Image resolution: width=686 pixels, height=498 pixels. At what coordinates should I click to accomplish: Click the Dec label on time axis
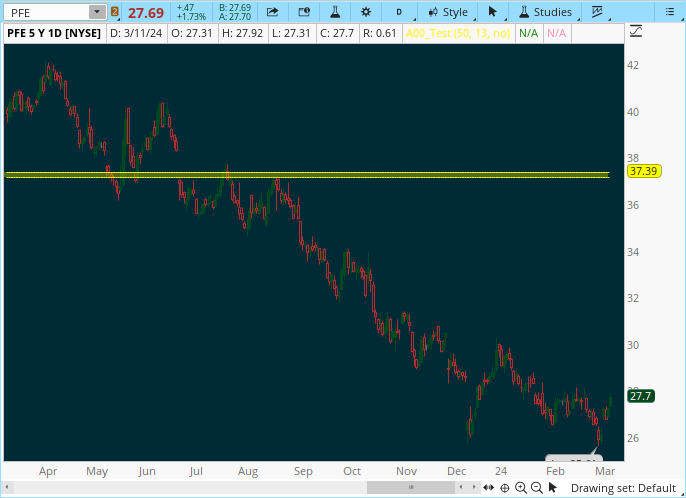tap(456, 471)
